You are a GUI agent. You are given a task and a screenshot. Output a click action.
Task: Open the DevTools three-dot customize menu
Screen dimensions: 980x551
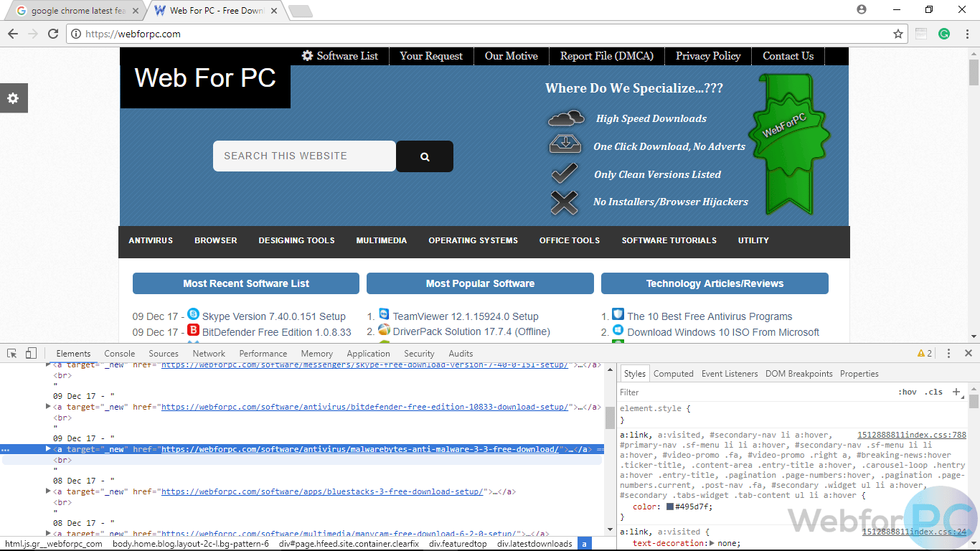pyautogui.click(x=948, y=353)
